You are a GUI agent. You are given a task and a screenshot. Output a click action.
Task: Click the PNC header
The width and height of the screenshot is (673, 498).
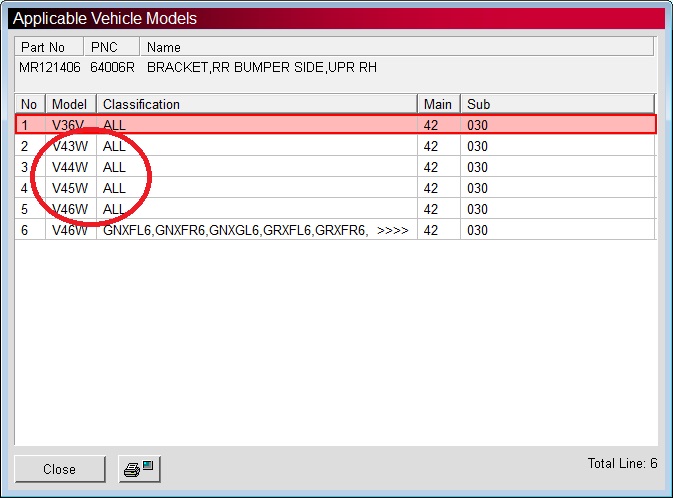[104, 47]
